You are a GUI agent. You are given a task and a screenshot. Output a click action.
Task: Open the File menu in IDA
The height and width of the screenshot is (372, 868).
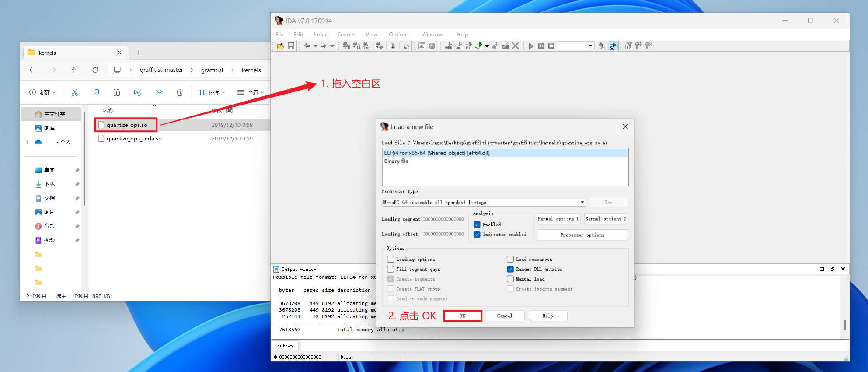coord(280,35)
